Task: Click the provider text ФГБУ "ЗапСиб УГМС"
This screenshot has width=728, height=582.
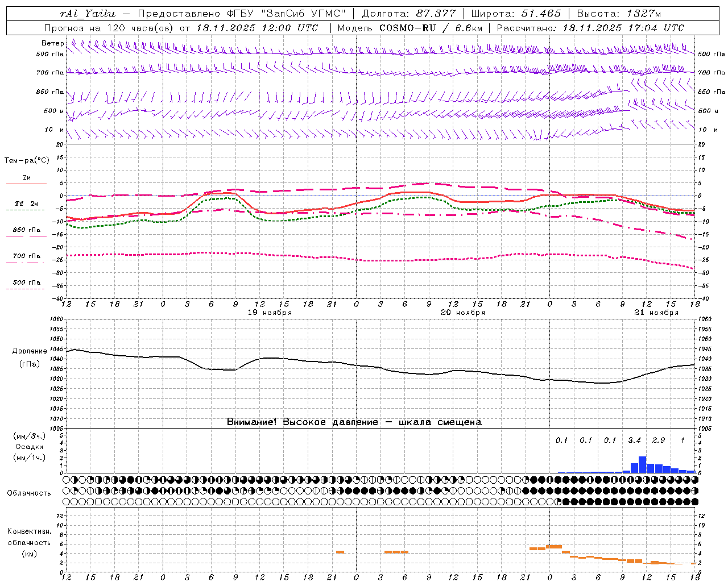Action: [x=287, y=14]
